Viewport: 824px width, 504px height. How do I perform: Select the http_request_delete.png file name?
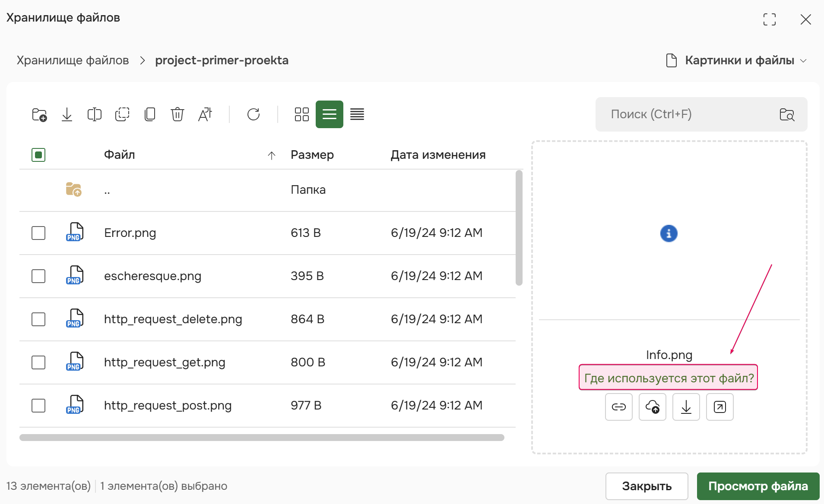tap(173, 319)
